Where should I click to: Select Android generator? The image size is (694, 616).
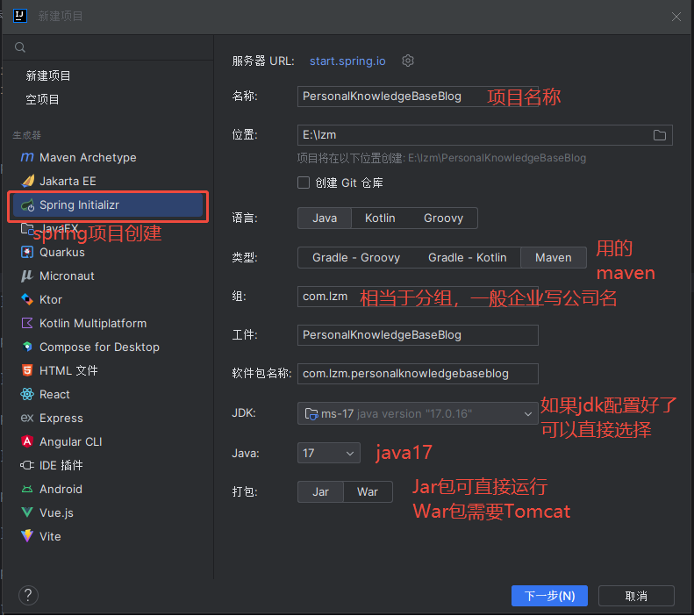coord(108,489)
